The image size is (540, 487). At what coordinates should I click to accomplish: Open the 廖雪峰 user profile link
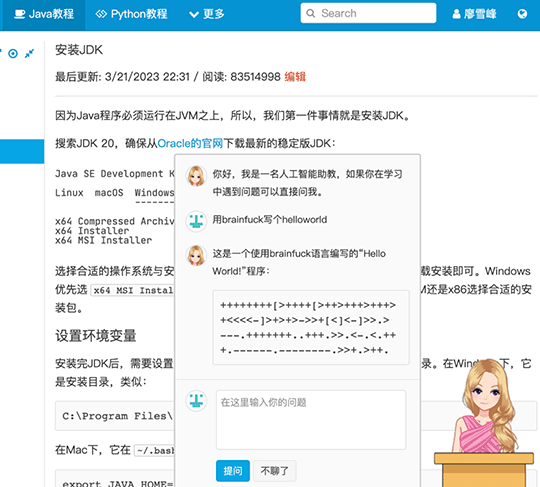(x=474, y=14)
